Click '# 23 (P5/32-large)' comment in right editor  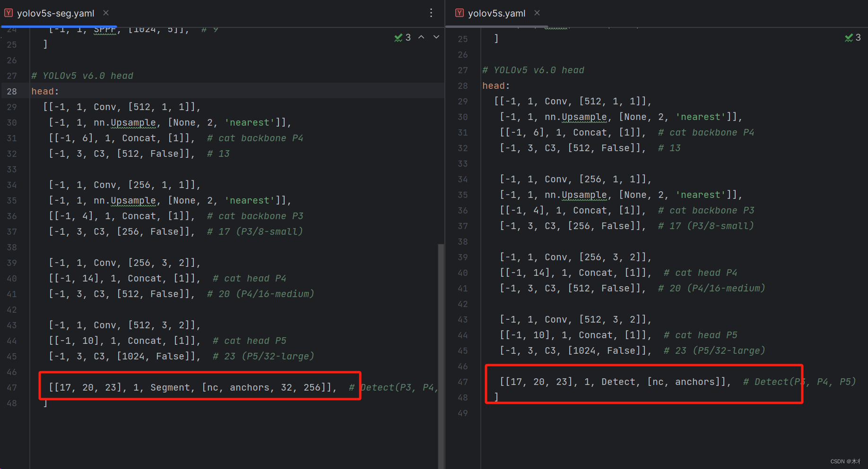click(715, 350)
